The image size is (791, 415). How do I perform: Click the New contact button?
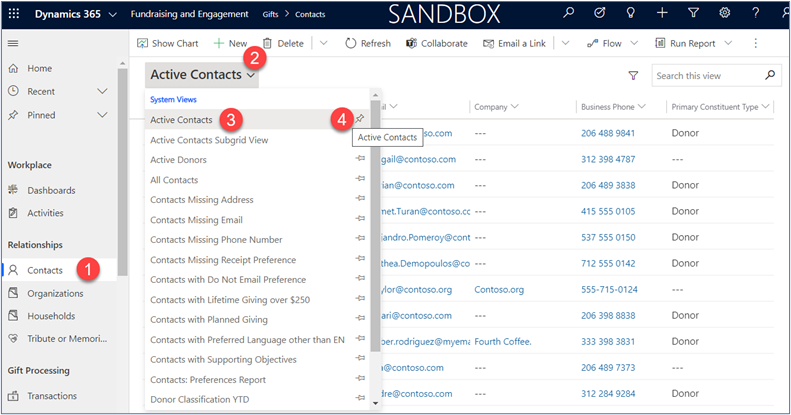pos(230,44)
